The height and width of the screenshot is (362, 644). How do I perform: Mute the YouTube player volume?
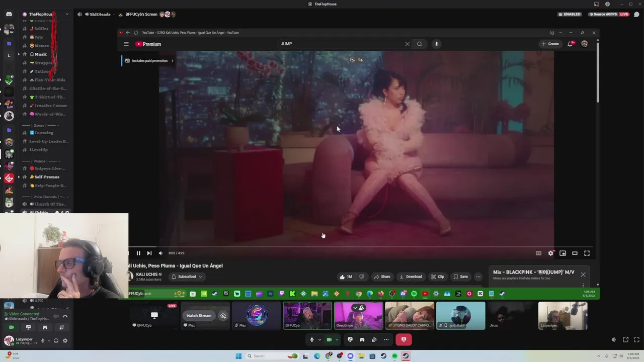(160, 253)
